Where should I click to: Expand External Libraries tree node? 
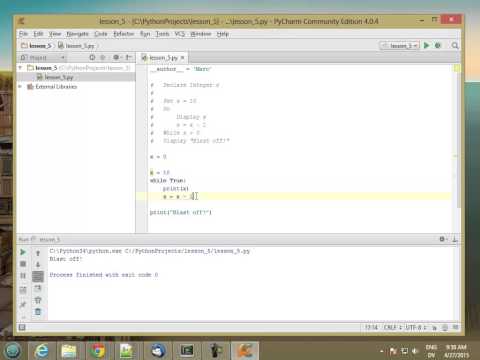click(20, 86)
